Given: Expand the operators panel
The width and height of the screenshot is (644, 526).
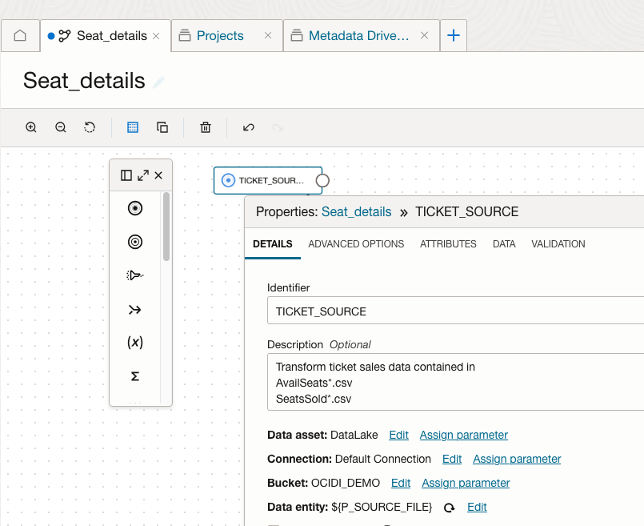Looking at the screenshot, I should pyautogui.click(x=143, y=176).
